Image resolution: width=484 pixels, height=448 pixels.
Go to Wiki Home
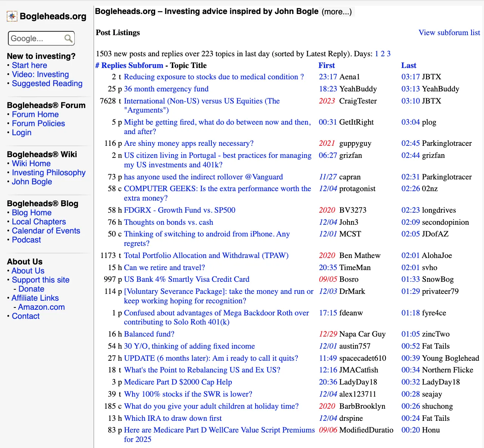tap(31, 164)
